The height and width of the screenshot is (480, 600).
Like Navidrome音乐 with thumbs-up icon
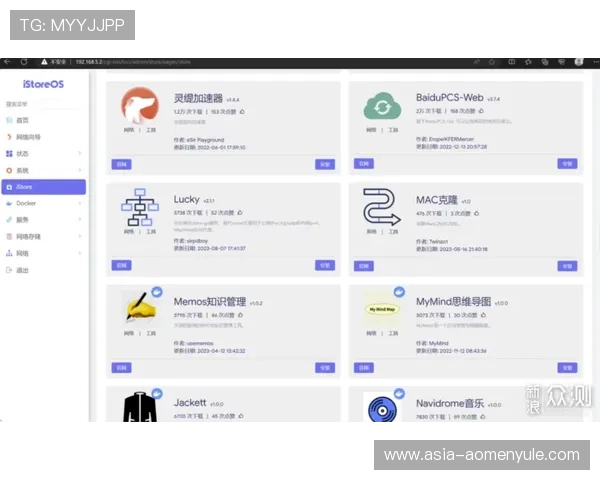[483, 416]
